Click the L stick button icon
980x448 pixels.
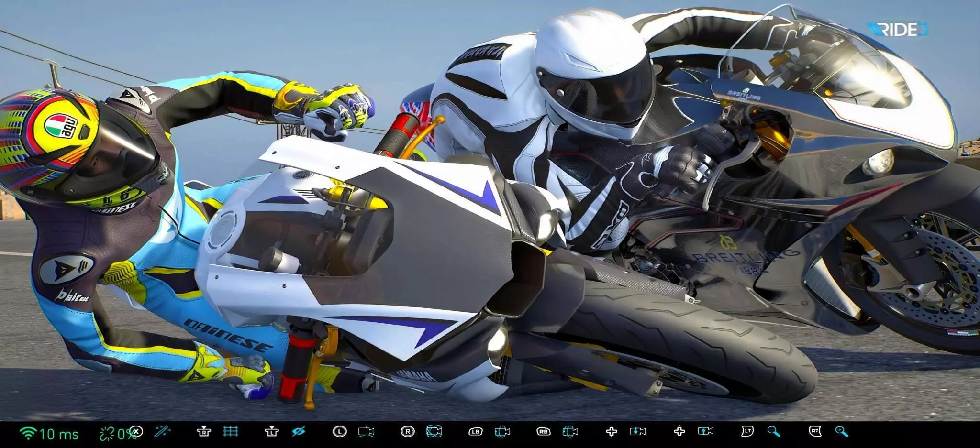coord(339,431)
